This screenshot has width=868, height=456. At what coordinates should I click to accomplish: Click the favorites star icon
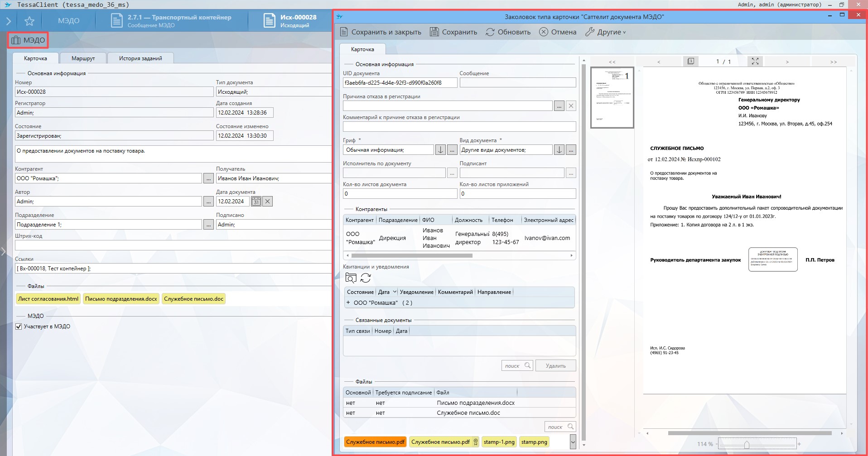click(29, 21)
